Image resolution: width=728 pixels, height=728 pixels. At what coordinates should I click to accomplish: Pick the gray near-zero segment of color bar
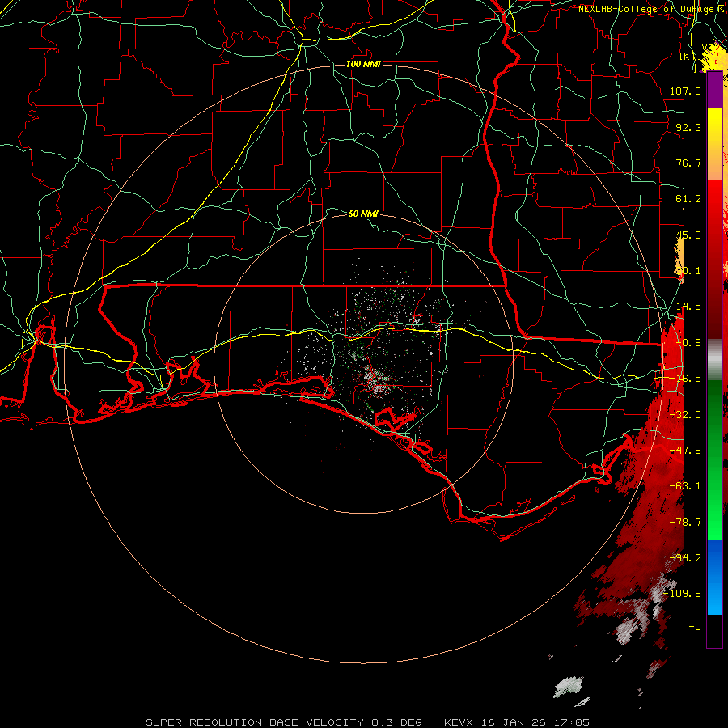pos(714,360)
